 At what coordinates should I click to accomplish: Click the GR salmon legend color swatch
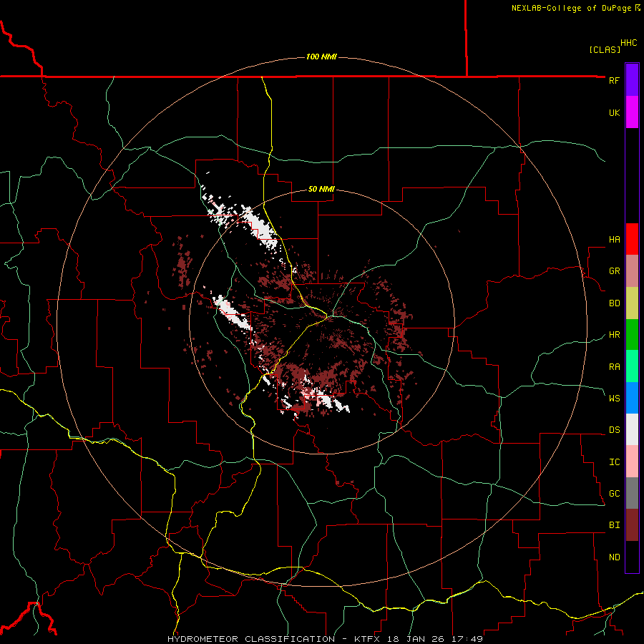point(632,271)
